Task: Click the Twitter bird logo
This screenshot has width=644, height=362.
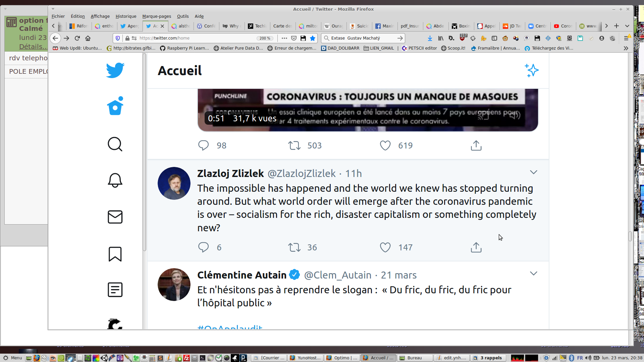Action: pos(115,70)
